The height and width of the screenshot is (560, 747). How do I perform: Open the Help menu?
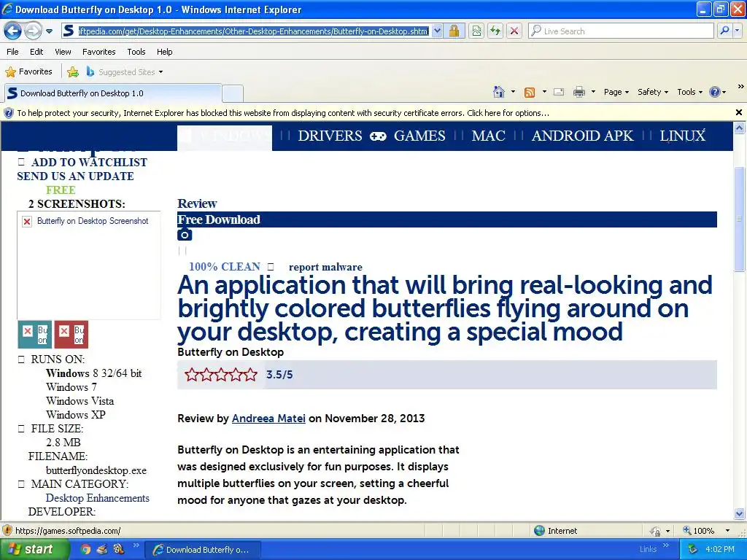click(x=164, y=52)
